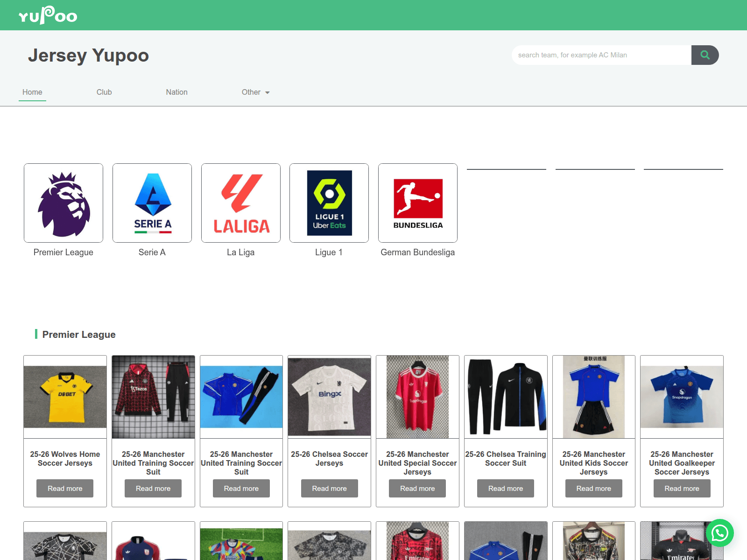
Task: Click Read more under blue United training suit
Action: [x=241, y=488]
